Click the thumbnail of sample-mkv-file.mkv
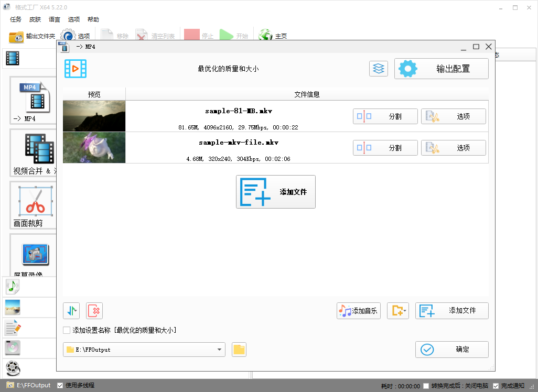Viewport: 538px width, 392px height. click(x=94, y=147)
